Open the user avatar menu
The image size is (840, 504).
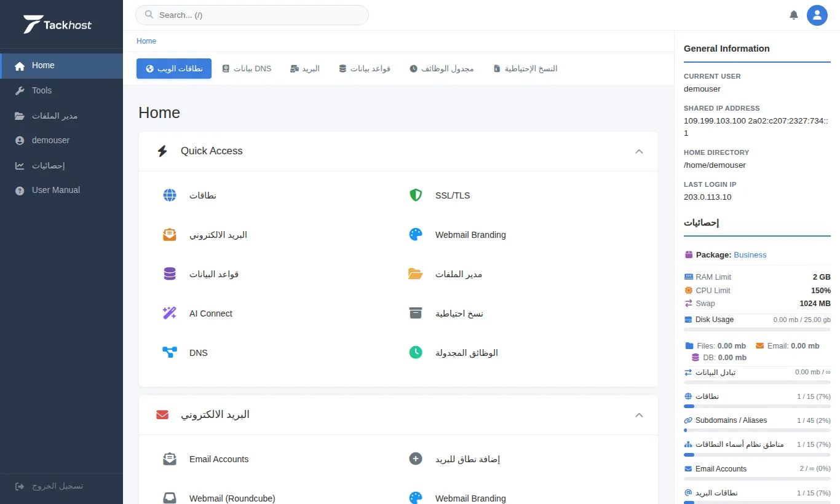click(x=817, y=15)
